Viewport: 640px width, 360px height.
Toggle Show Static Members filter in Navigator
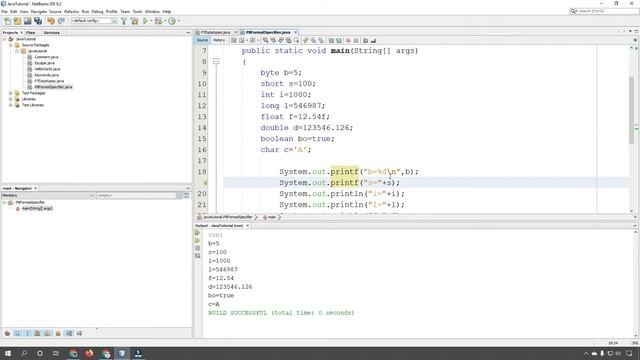click(27, 333)
